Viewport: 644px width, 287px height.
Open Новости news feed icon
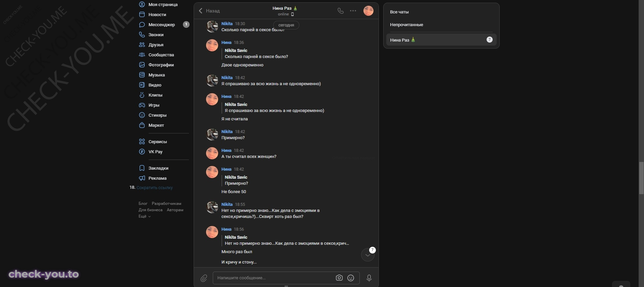(142, 14)
